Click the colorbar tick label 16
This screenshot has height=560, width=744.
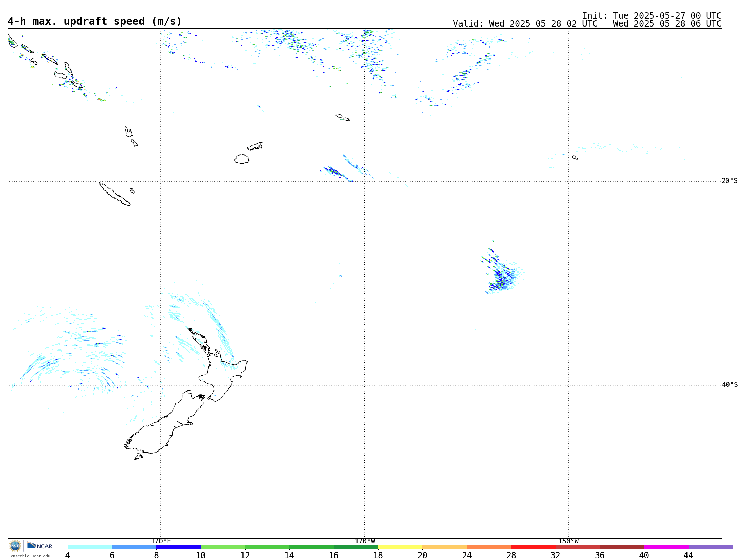tap(333, 556)
